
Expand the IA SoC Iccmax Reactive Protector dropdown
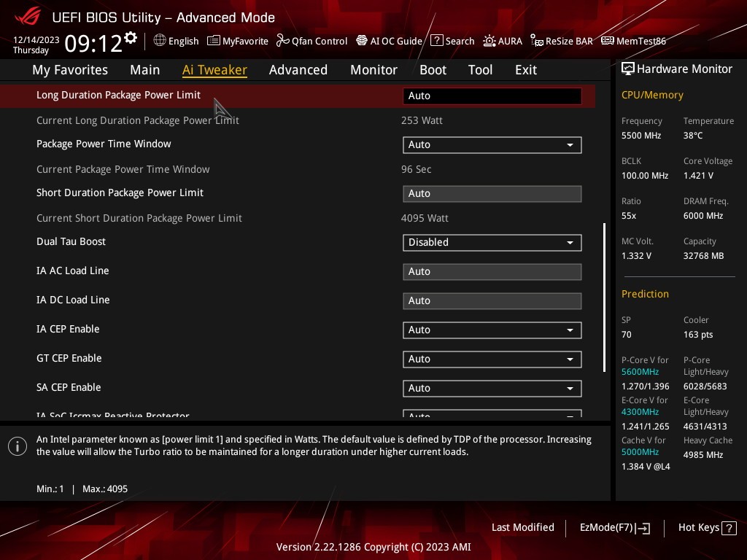pyautogui.click(x=492, y=413)
